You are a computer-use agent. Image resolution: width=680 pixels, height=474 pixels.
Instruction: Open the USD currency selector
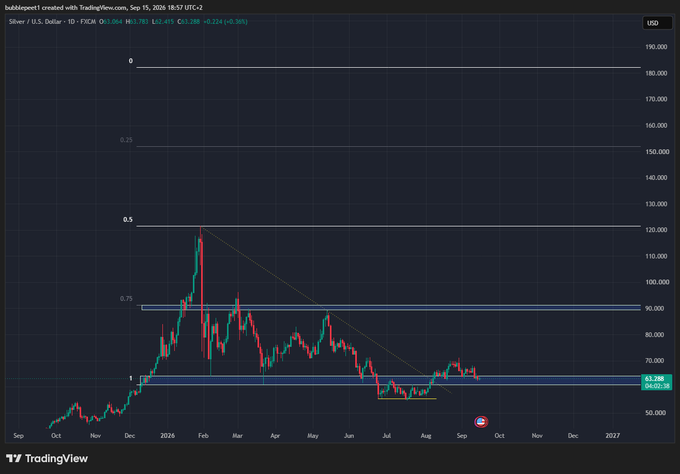point(657,23)
